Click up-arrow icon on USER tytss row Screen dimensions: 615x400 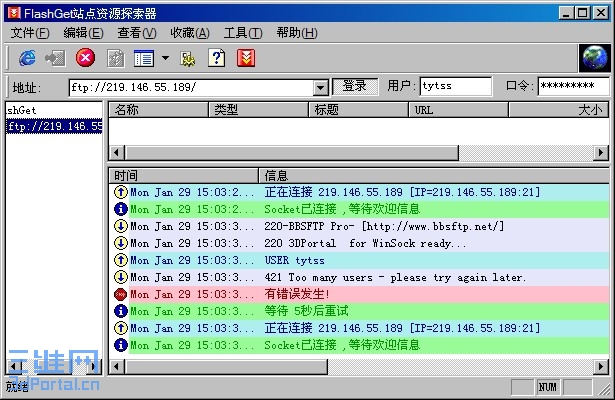(x=121, y=260)
